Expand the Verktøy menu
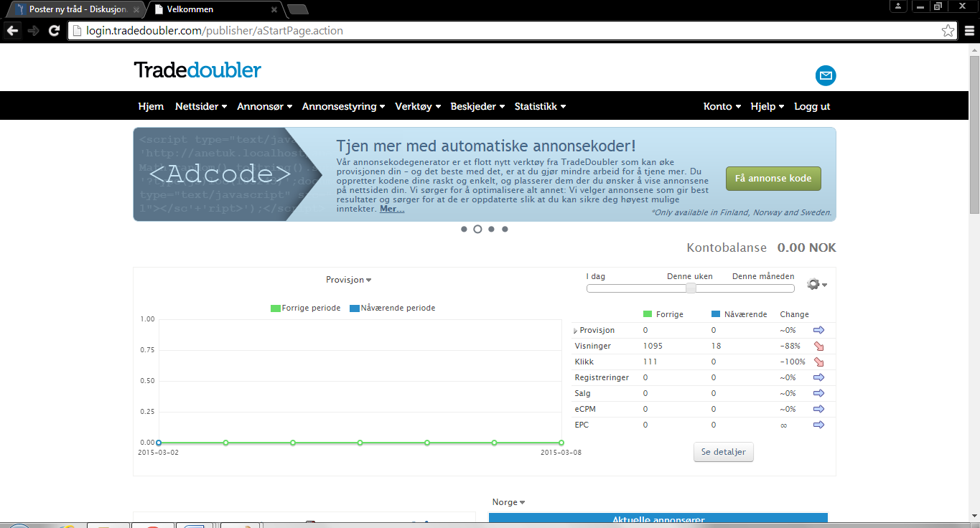 418,106
